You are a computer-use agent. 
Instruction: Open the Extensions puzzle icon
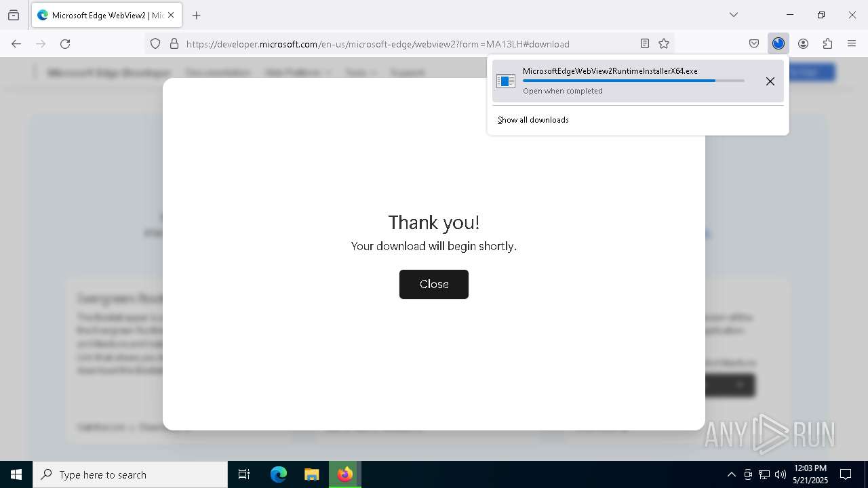(827, 43)
